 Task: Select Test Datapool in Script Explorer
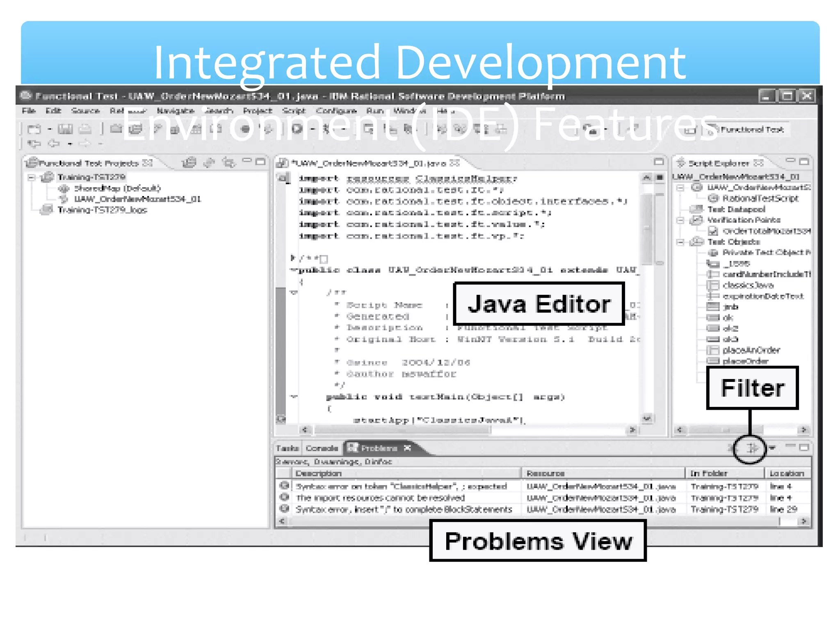point(736,209)
